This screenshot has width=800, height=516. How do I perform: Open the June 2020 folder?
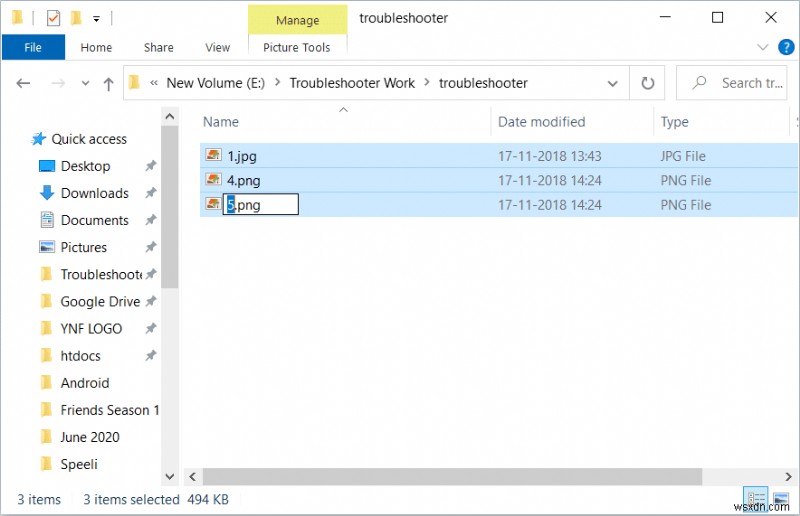pyautogui.click(x=90, y=436)
